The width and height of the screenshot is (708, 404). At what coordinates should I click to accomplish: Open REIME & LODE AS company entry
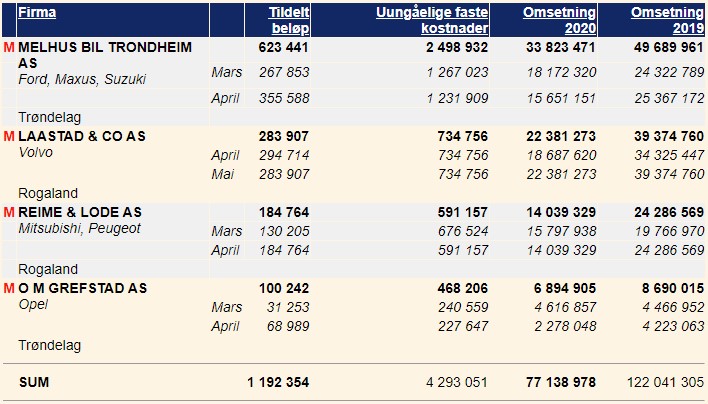tap(80, 212)
